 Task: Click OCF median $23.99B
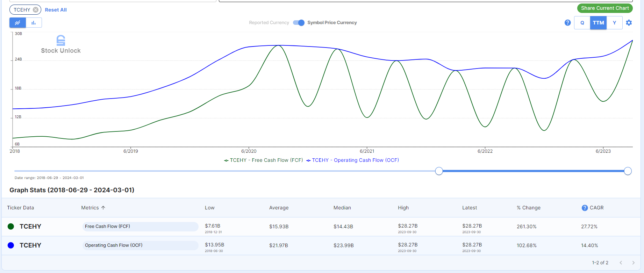pos(344,245)
